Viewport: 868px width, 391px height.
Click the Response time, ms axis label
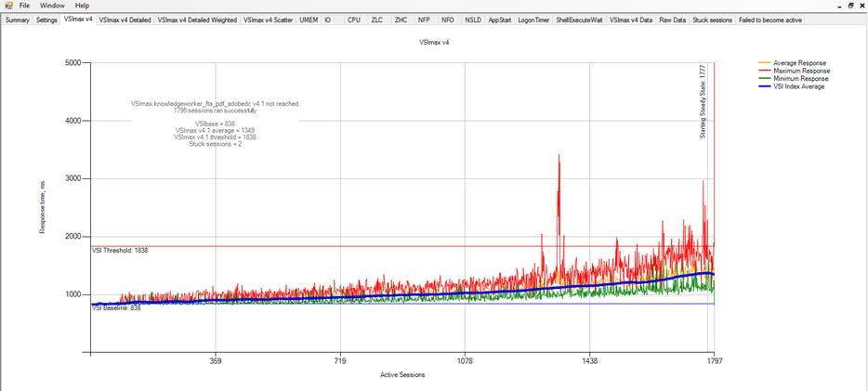pos(42,207)
